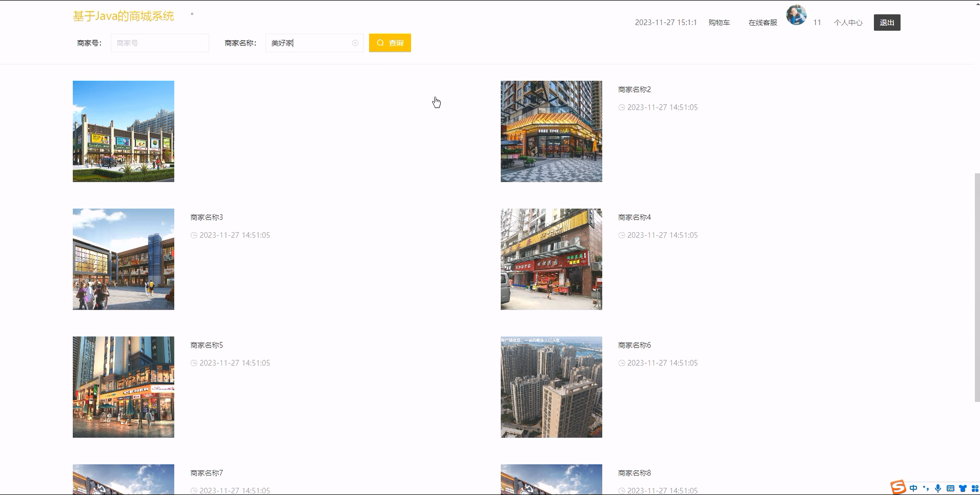This screenshot has height=495, width=980.
Task: Clear the 美好家 search text via the x icon
Action: click(x=355, y=43)
